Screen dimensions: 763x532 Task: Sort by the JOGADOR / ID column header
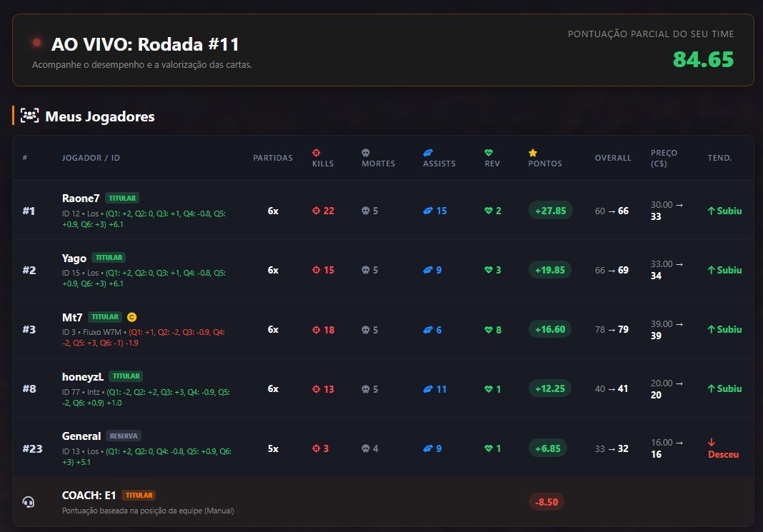(91, 158)
